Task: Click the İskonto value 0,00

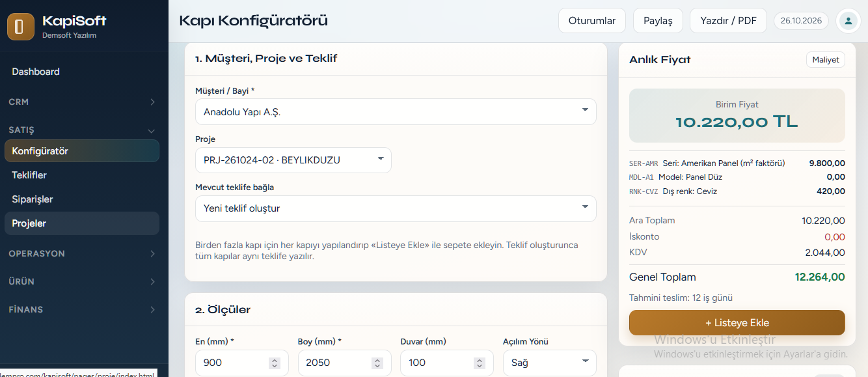Action: [x=835, y=237]
